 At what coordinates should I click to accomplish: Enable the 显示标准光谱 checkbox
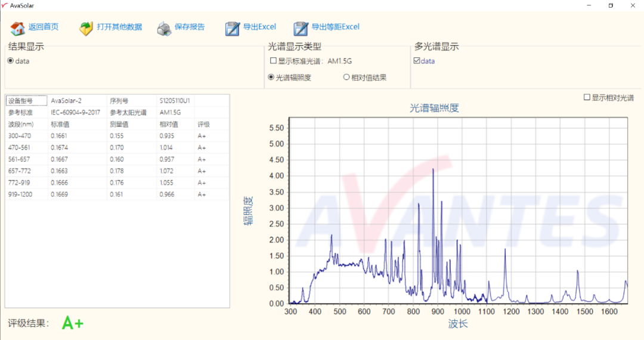coord(273,61)
